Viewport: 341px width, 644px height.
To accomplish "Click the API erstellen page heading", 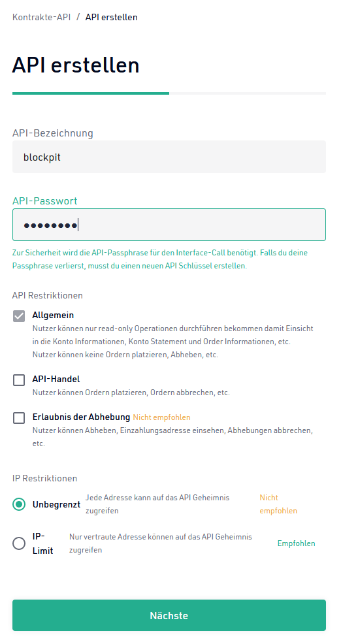I will (x=76, y=65).
